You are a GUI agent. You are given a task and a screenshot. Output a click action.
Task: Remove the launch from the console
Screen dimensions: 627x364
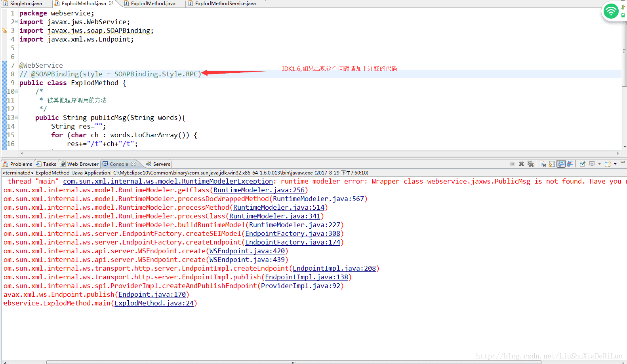click(x=521, y=164)
